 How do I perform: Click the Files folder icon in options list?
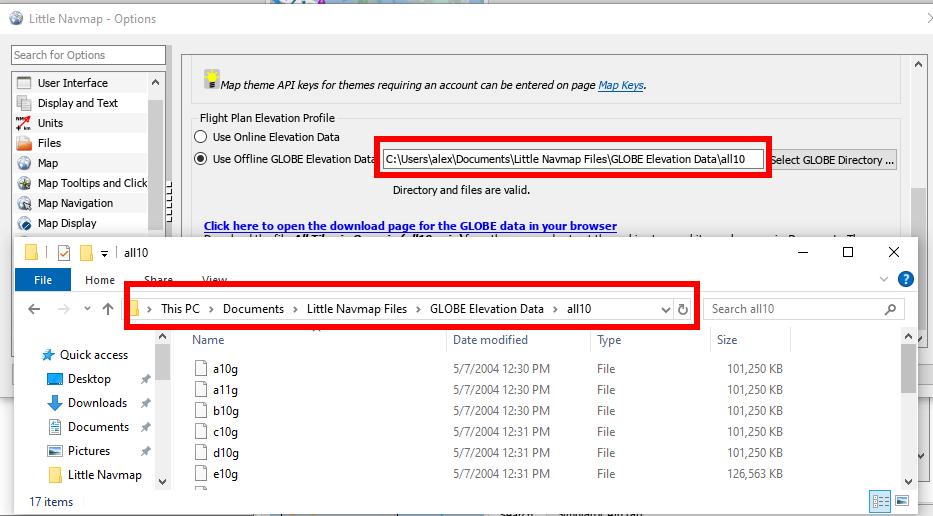point(24,143)
